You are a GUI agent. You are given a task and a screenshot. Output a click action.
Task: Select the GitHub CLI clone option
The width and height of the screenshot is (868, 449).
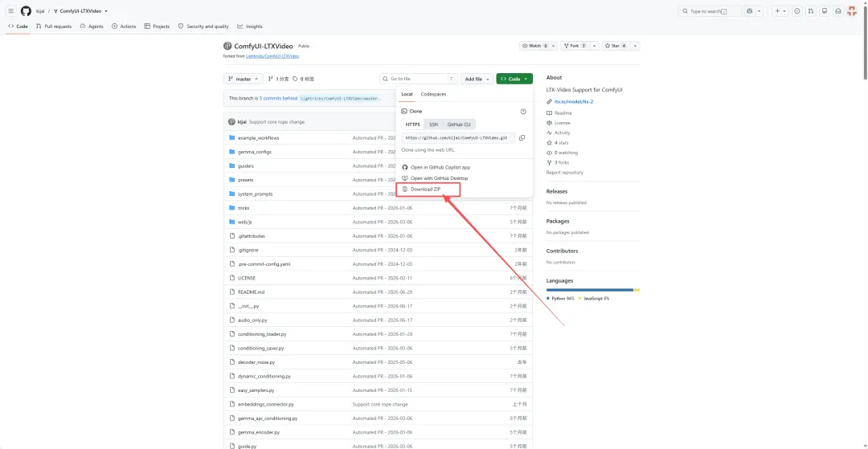[x=459, y=124]
